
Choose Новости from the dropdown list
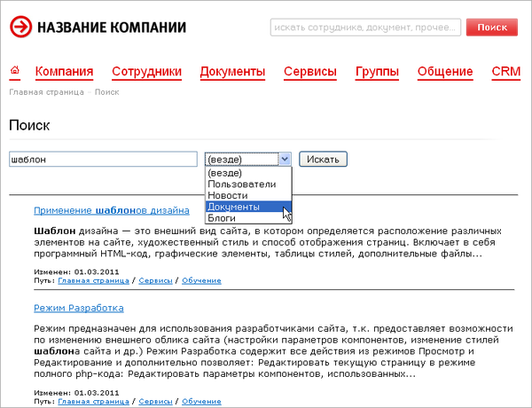(x=227, y=195)
